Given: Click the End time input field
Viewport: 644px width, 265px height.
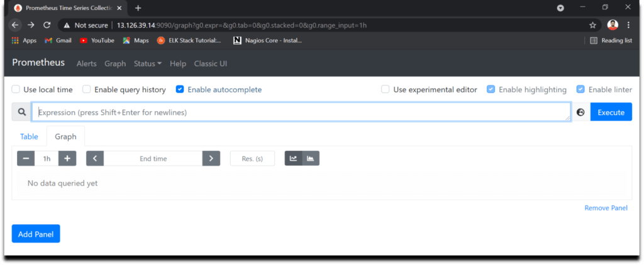Looking at the screenshot, I should click(x=153, y=158).
